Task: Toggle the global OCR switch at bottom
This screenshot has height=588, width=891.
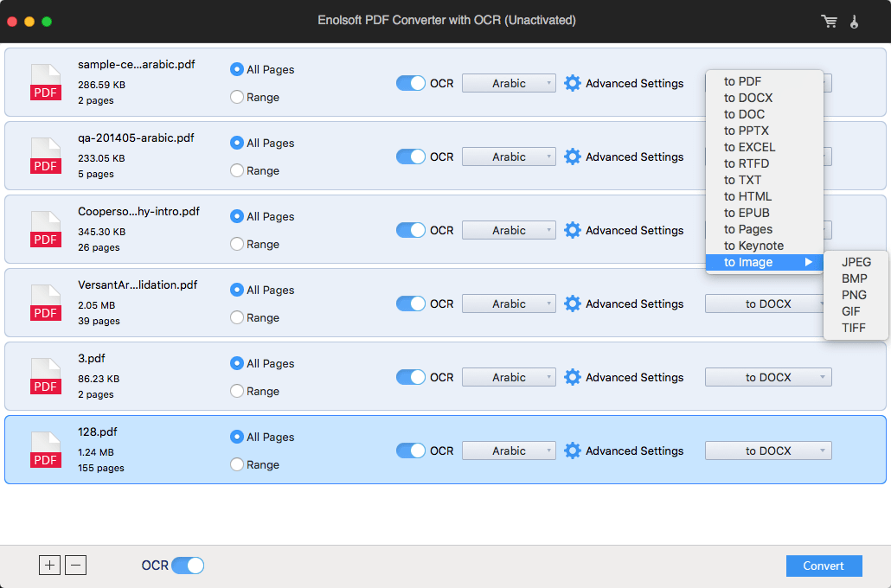Action: pyautogui.click(x=188, y=566)
